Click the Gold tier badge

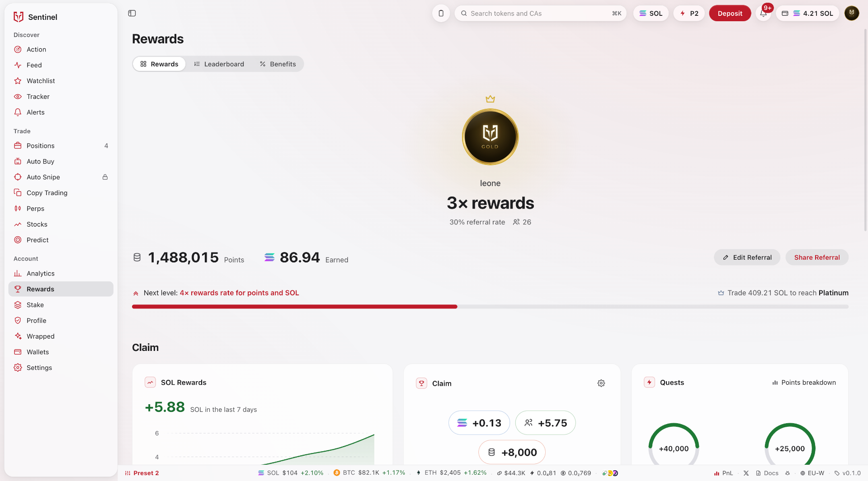(490, 137)
